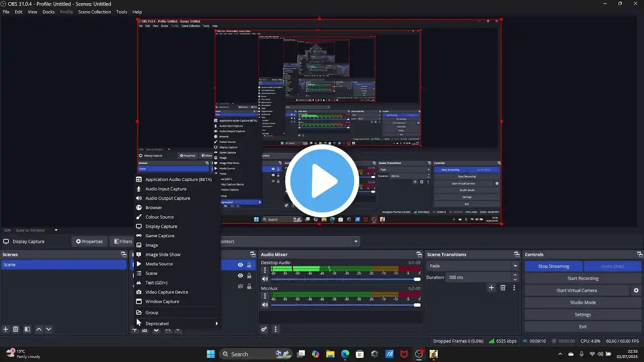Adjust the Mic/Aux volume slider
Screen dimensions: 644x362
pos(346,305)
